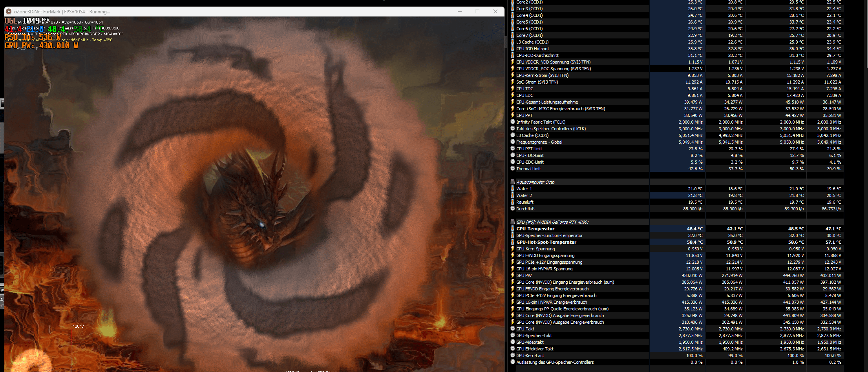Maximize the FurMark window
This screenshot has height=372, width=868.
click(x=477, y=12)
